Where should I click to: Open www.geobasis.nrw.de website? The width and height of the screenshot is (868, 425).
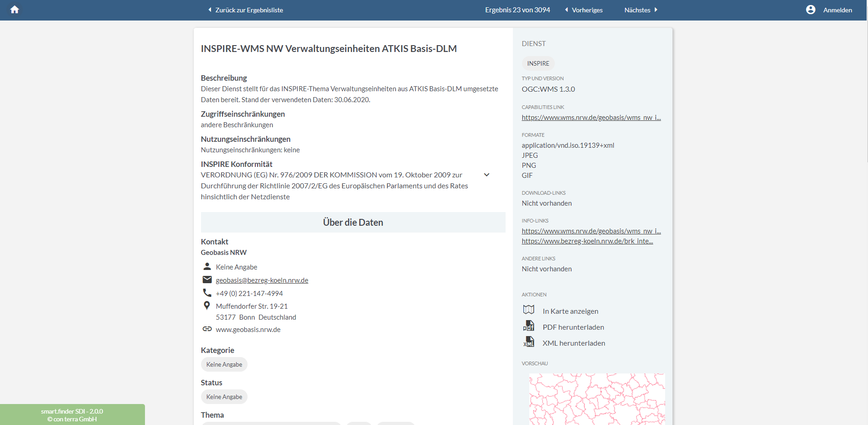pyautogui.click(x=248, y=330)
